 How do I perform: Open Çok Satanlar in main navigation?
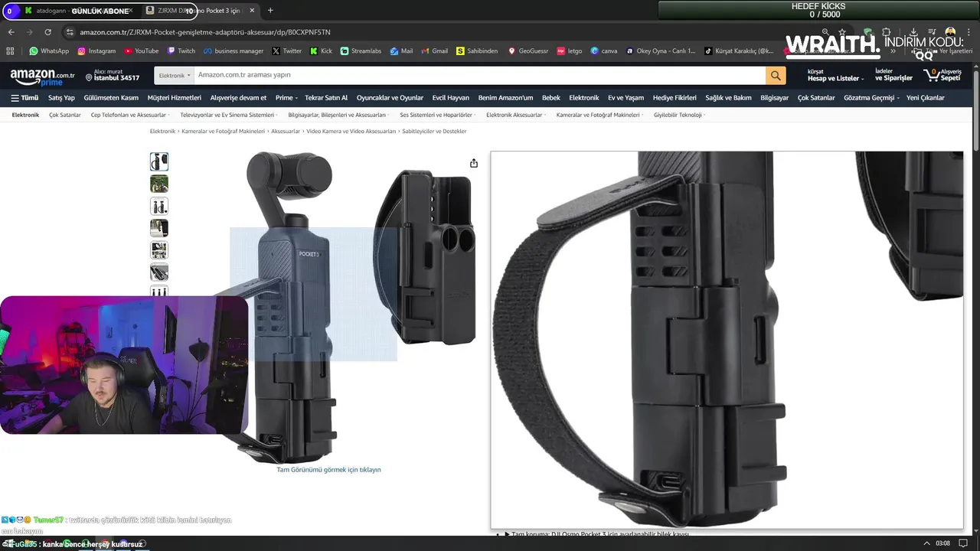(816, 98)
